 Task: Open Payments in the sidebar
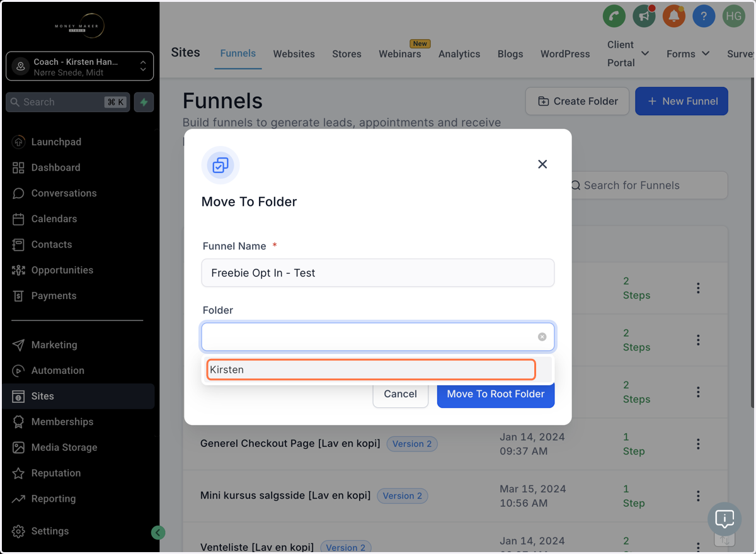54,296
